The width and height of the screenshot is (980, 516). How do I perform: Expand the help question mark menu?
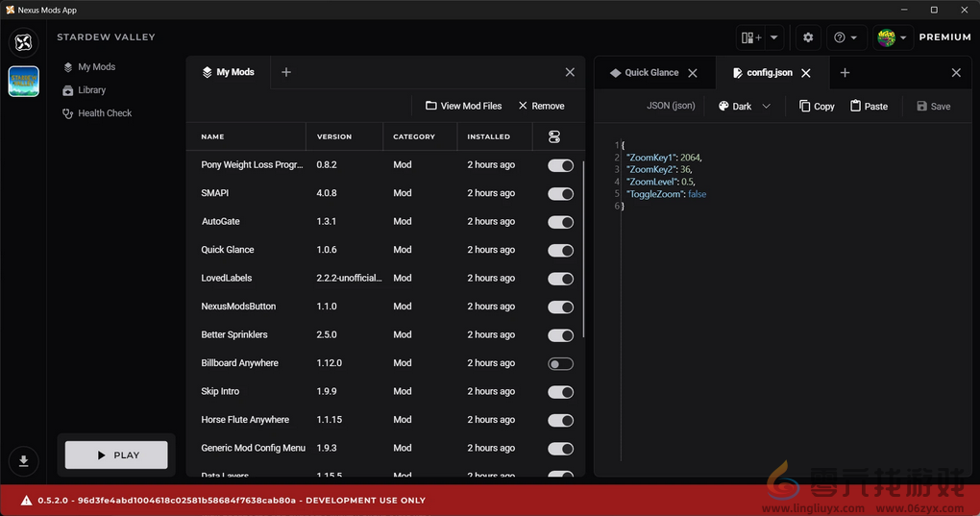845,37
